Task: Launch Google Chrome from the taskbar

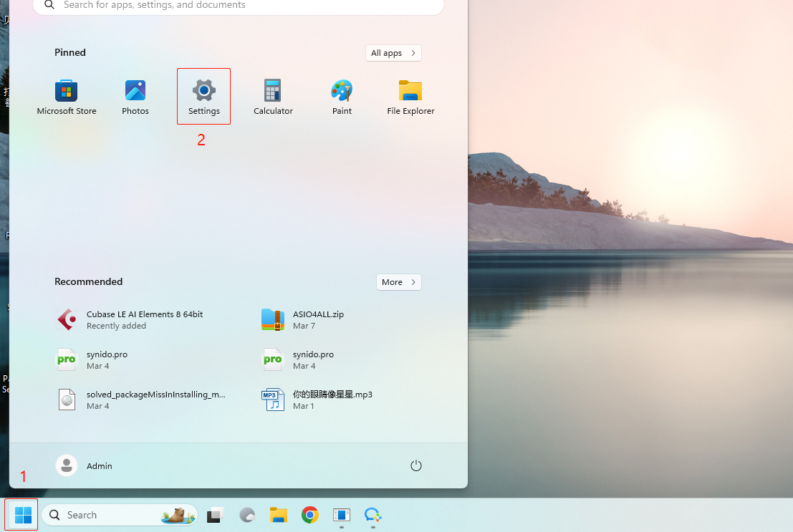Action: 310,515
